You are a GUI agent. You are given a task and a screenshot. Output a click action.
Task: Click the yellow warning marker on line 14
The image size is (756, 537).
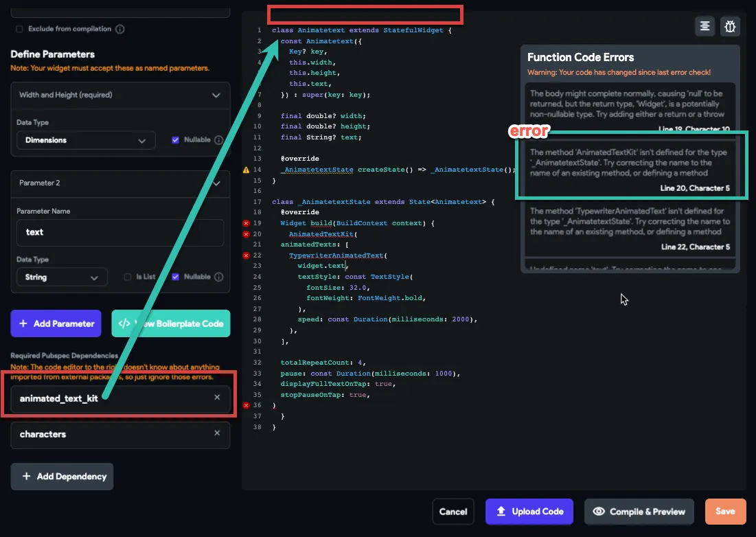coord(246,170)
